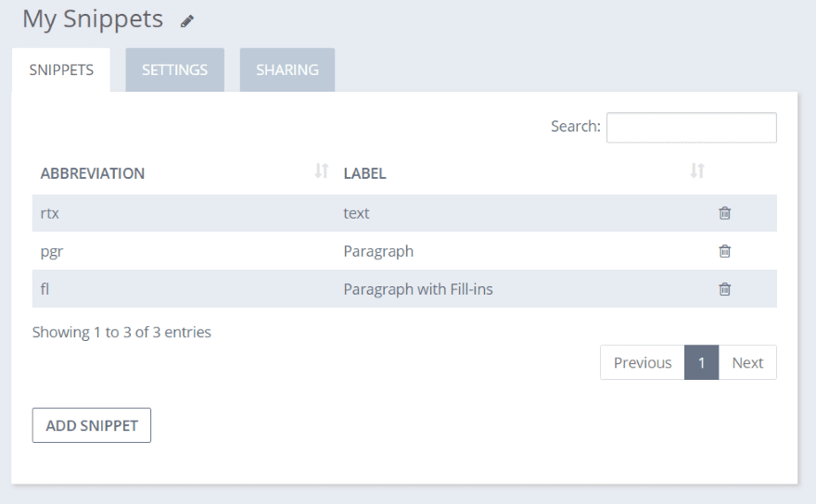Click the "Paragraph with Fill-ins" label

[418, 289]
